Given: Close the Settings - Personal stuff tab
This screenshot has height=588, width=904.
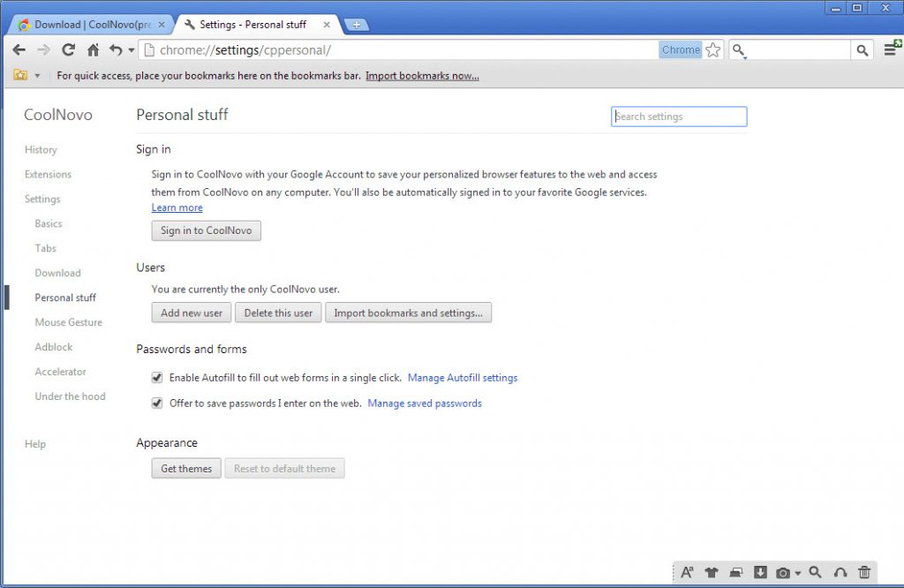Looking at the screenshot, I should (x=327, y=25).
